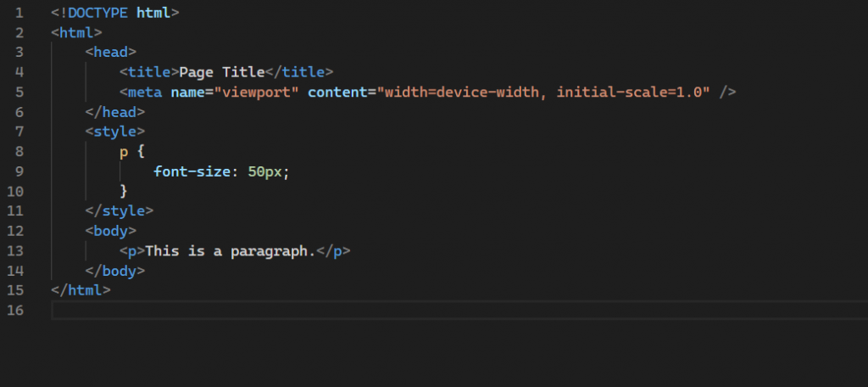The width and height of the screenshot is (868, 387).
Task: Click the closing brace on line 10
Action: 124,191
